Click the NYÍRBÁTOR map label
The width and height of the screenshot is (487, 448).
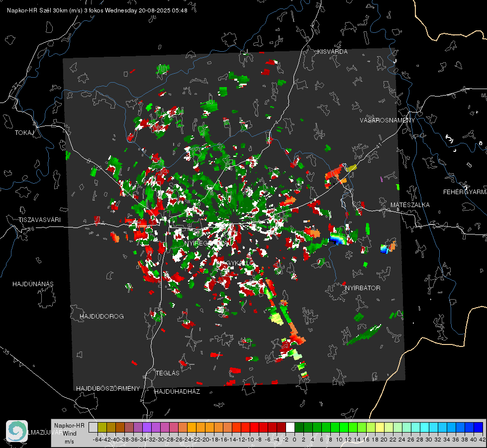coord(363,288)
